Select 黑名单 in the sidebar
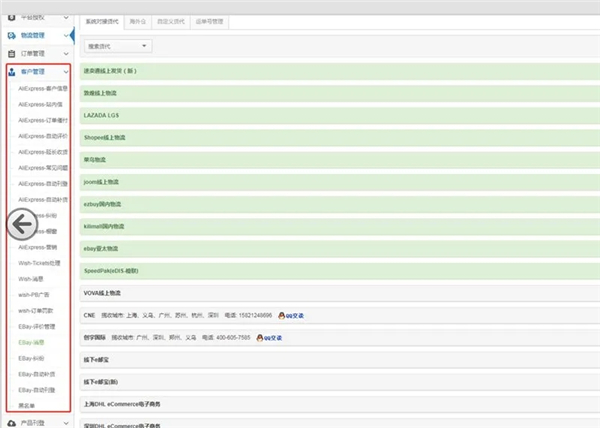The height and width of the screenshot is (428, 600). [x=25, y=405]
